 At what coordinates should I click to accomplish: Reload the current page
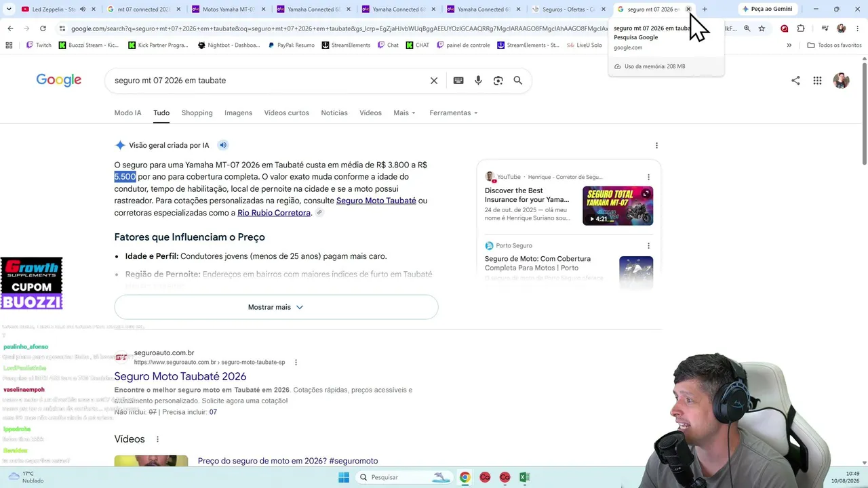(43, 28)
